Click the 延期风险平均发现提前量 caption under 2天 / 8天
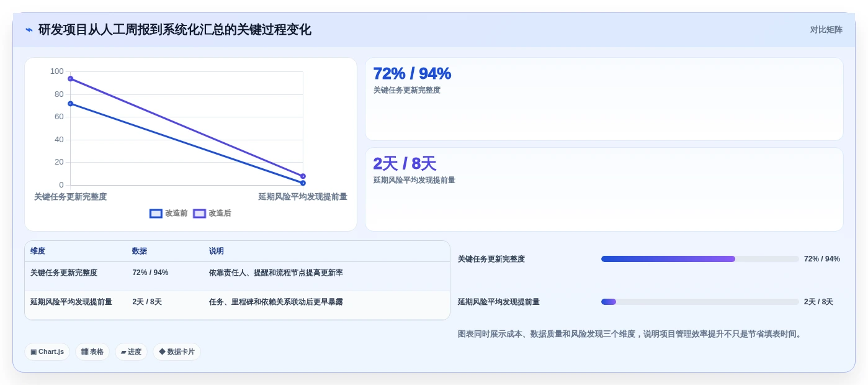This screenshot has width=868, height=385. 414,180
